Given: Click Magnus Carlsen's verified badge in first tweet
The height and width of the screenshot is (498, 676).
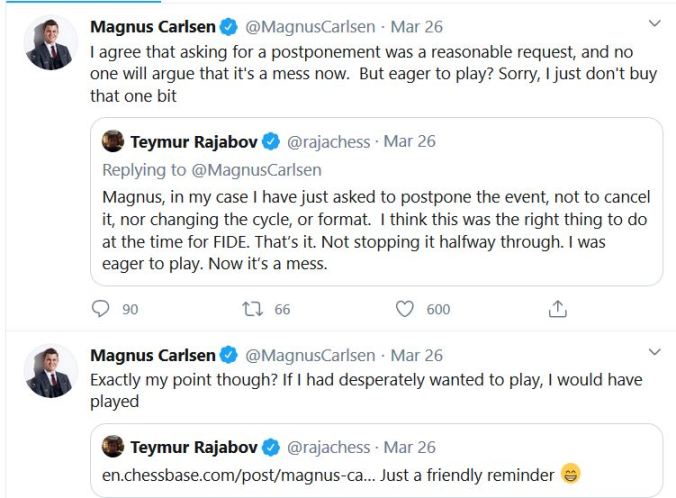Looking at the screenshot, I should 228,27.
